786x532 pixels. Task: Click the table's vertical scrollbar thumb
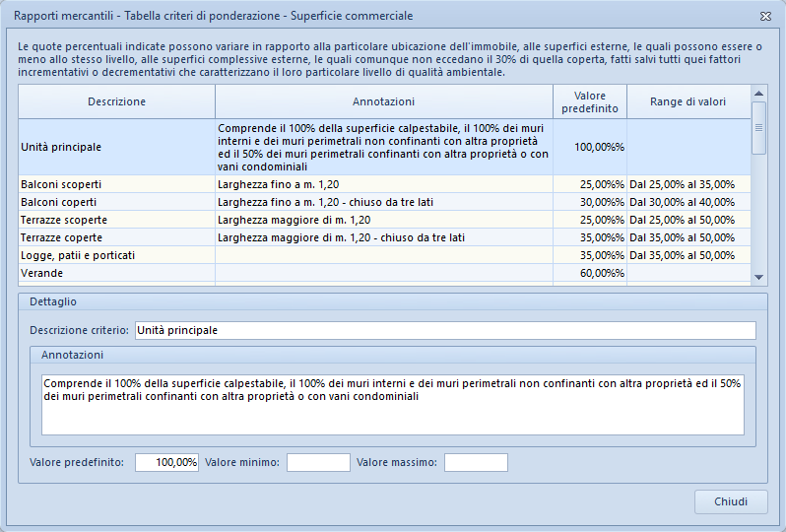759,128
